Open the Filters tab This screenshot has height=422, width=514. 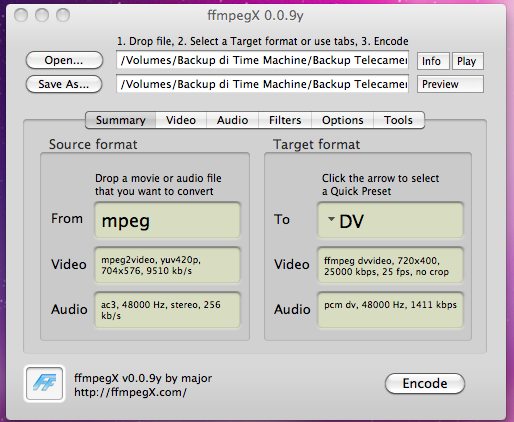[x=285, y=120]
